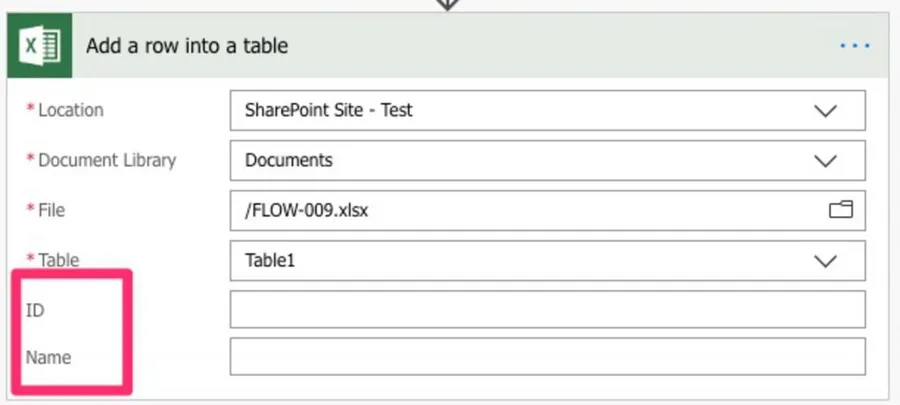Click the 'Table1' value in Table field

270,261
